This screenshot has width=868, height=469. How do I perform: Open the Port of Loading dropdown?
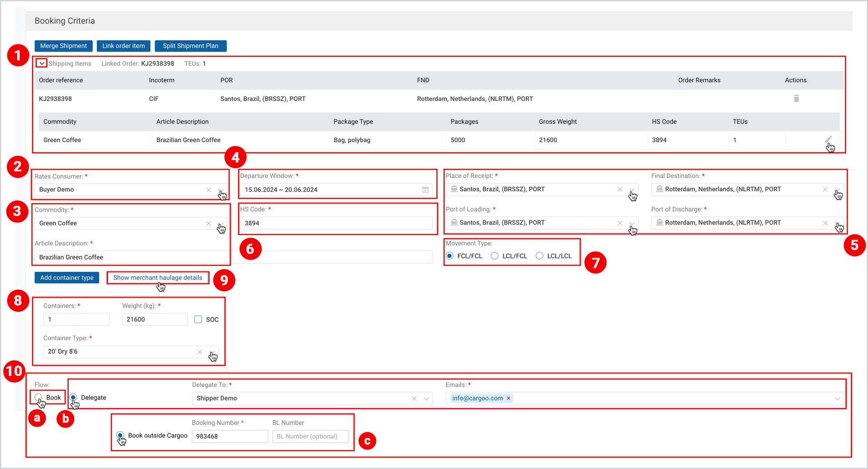click(x=632, y=223)
